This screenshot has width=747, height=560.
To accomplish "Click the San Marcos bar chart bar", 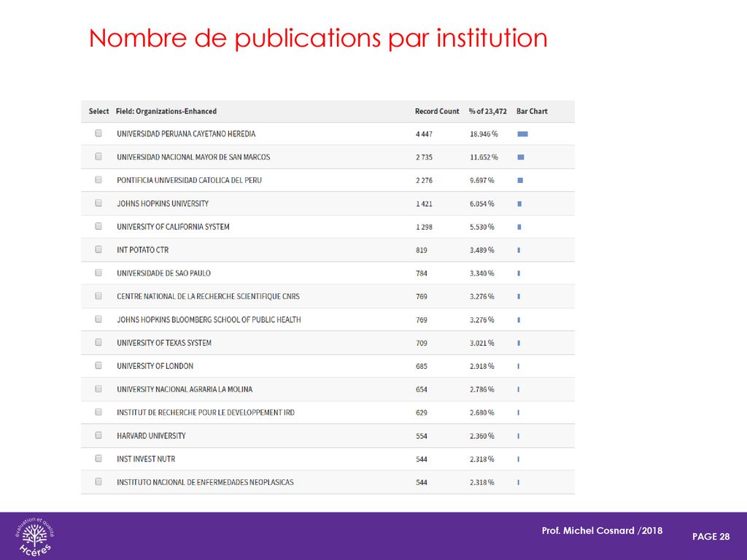I will point(521,157).
